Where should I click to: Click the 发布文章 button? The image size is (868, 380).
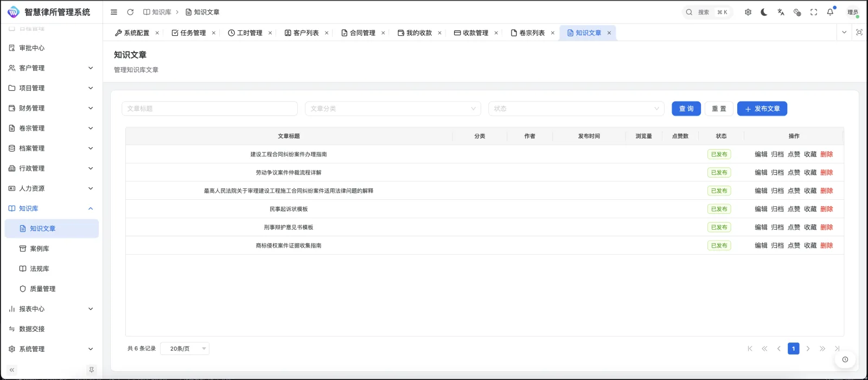(x=762, y=109)
